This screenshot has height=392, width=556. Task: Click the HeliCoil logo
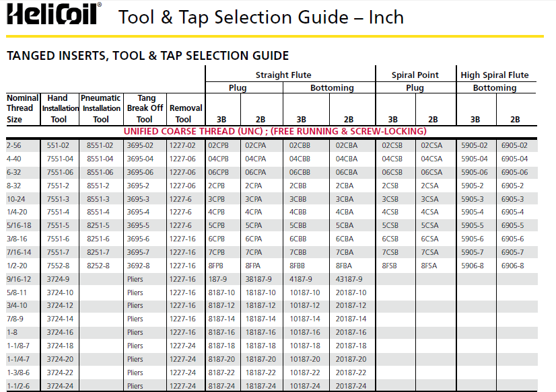pyautogui.click(x=55, y=15)
